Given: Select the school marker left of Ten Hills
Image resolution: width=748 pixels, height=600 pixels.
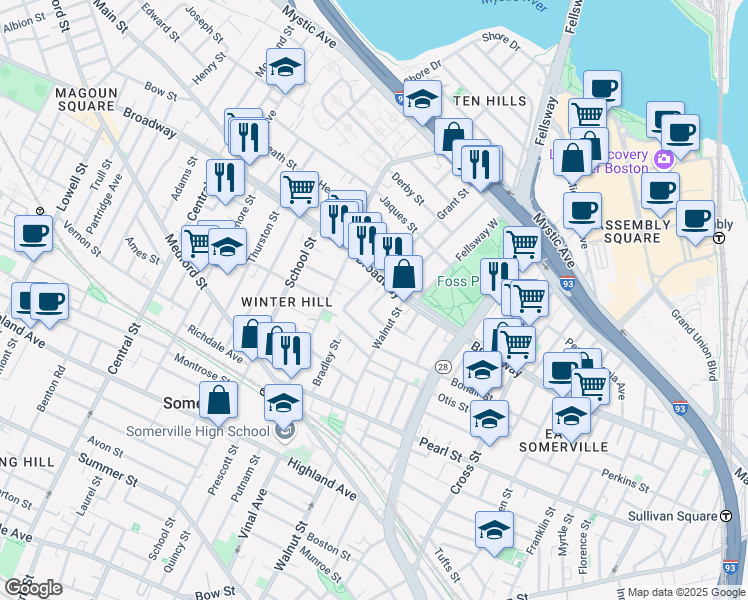Looking at the screenshot, I should pyautogui.click(x=422, y=100).
